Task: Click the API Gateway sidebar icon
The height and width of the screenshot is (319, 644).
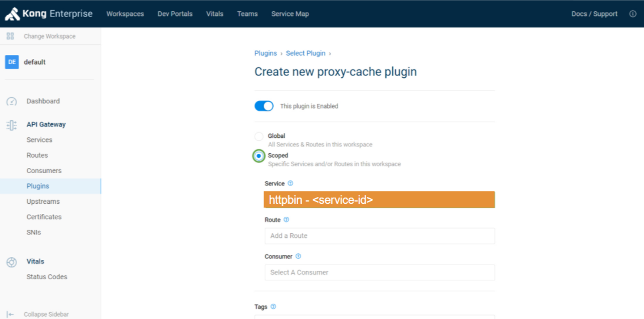Action: pos(11,125)
